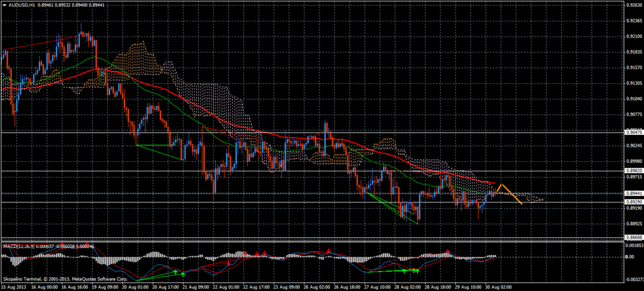Screen dimensions: 644x291
Task: Click the triangle icon beside AUDUSD,H1 title
Action: pyautogui.click(x=4, y=4)
